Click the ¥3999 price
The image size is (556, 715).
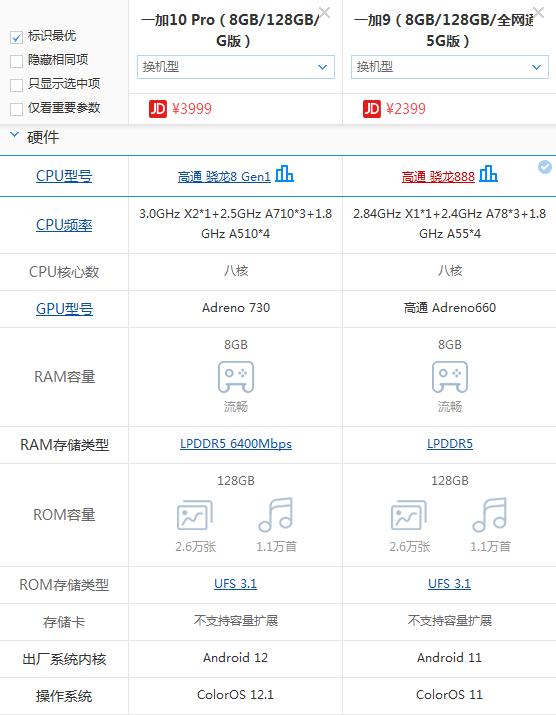pos(192,109)
